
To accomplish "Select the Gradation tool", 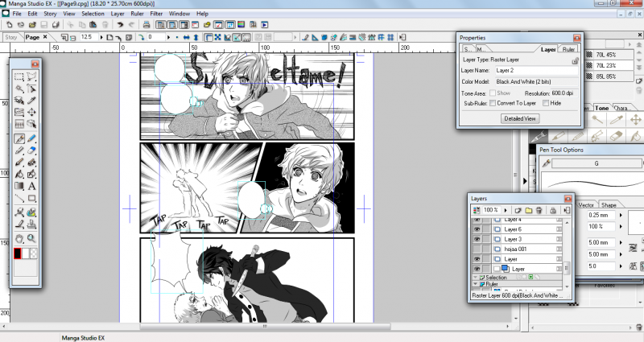I will 19,186.
